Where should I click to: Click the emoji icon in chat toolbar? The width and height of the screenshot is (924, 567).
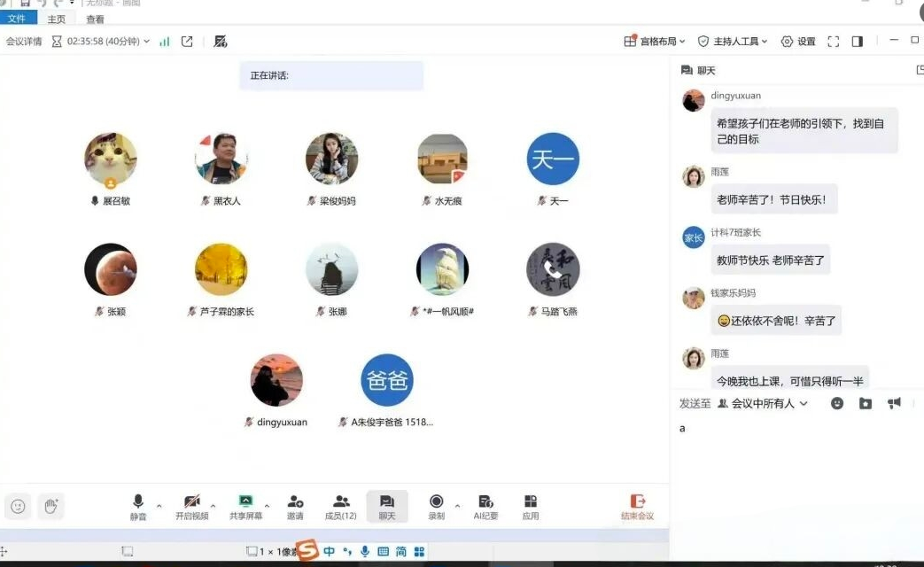click(x=837, y=403)
